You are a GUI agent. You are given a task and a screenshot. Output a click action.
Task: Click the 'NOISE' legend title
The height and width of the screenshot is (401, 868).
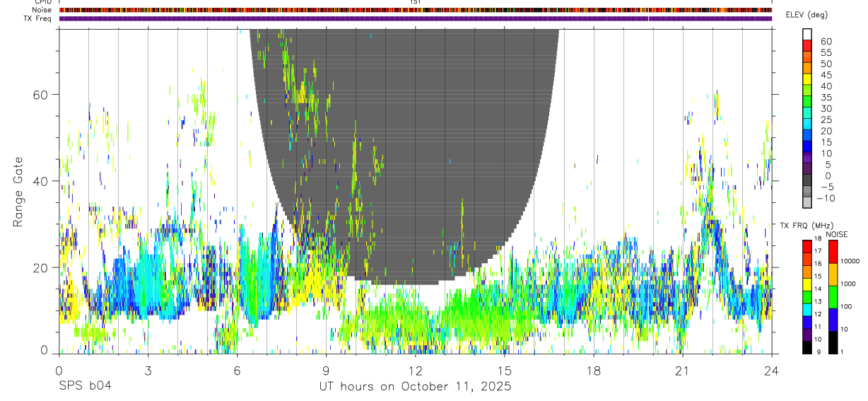click(836, 234)
